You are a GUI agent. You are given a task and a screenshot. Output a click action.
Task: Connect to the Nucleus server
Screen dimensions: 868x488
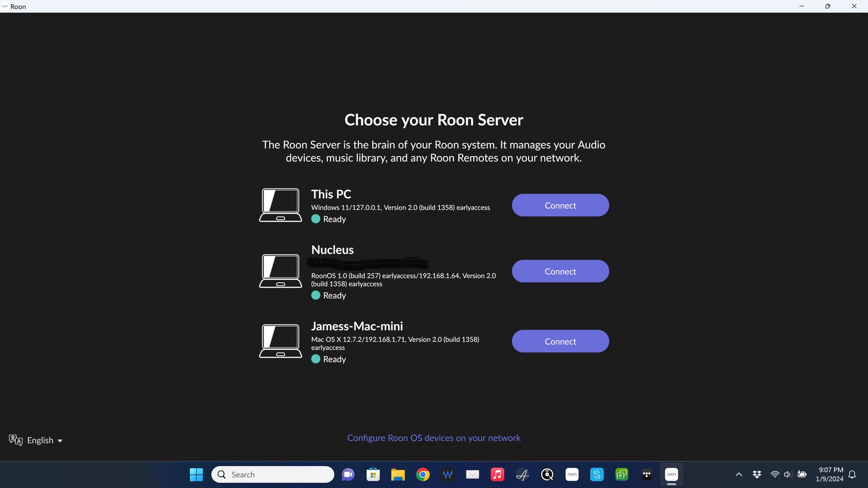(x=560, y=271)
